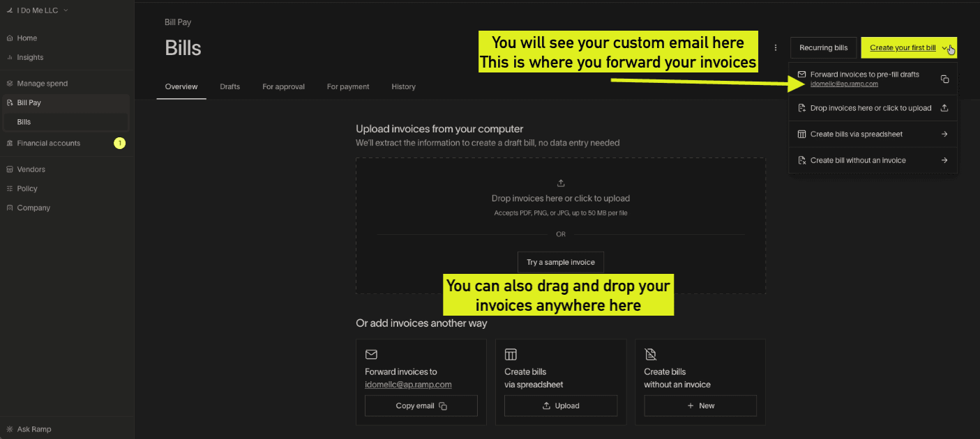Click the Drop invoices here or click to upload text in the drop zone
Image resolution: width=980 pixels, height=439 pixels.
[x=561, y=199]
